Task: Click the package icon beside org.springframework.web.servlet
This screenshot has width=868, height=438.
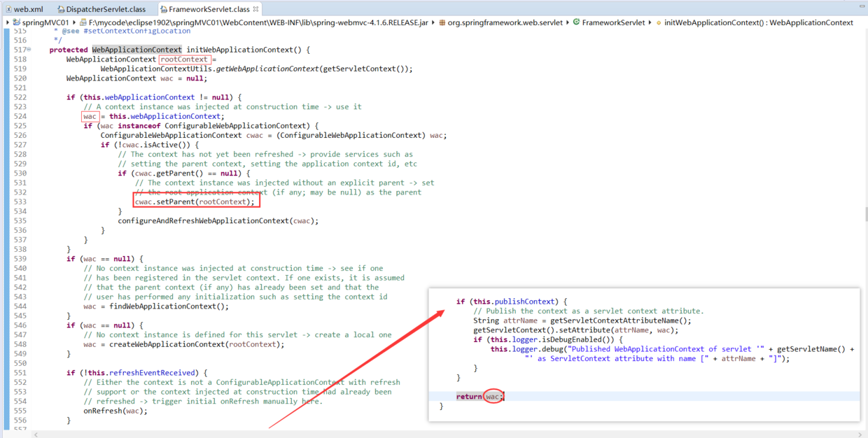Action: (x=442, y=22)
